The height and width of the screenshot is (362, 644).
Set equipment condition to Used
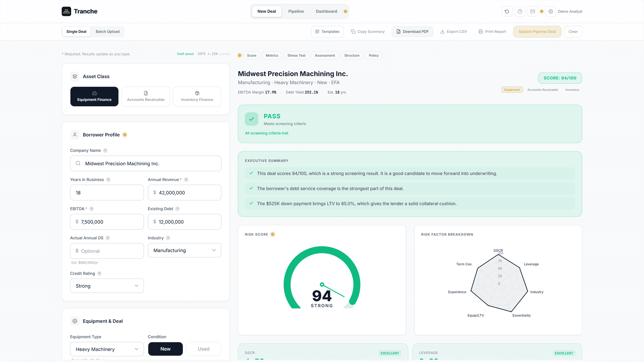[204, 349]
